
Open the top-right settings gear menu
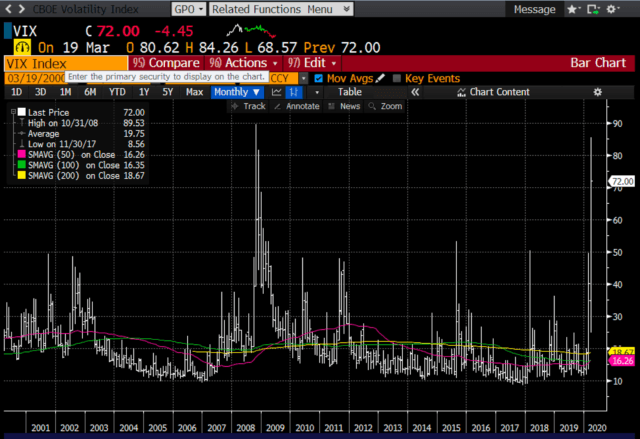(612, 9)
